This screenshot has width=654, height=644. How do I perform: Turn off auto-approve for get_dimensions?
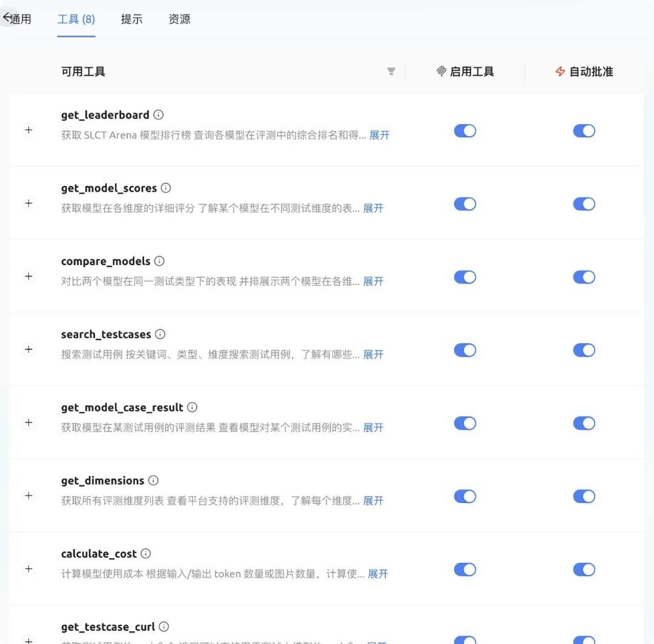(x=584, y=496)
